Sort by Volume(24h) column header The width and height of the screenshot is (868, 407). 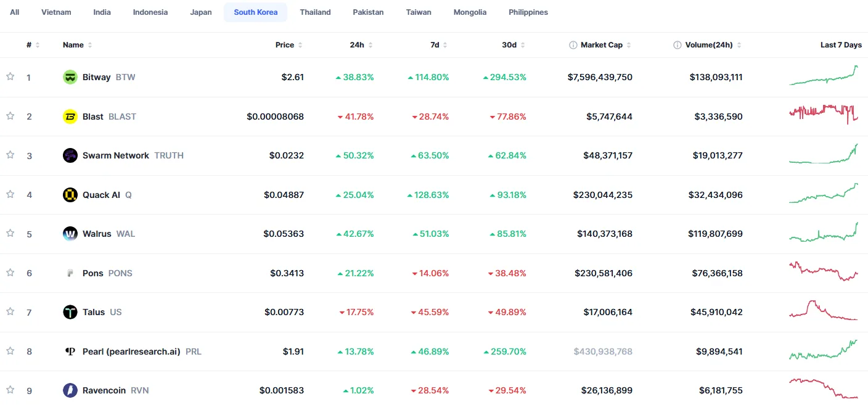click(x=708, y=45)
